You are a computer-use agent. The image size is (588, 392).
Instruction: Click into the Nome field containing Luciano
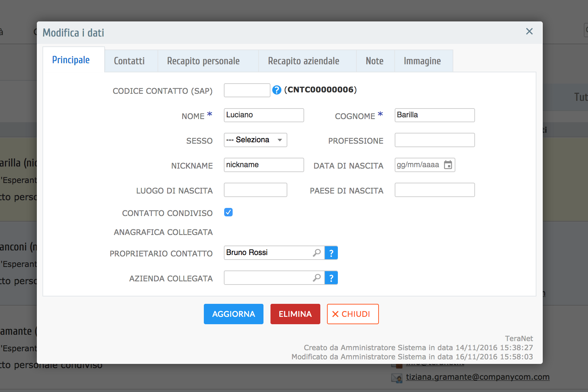(x=264, y=115)
